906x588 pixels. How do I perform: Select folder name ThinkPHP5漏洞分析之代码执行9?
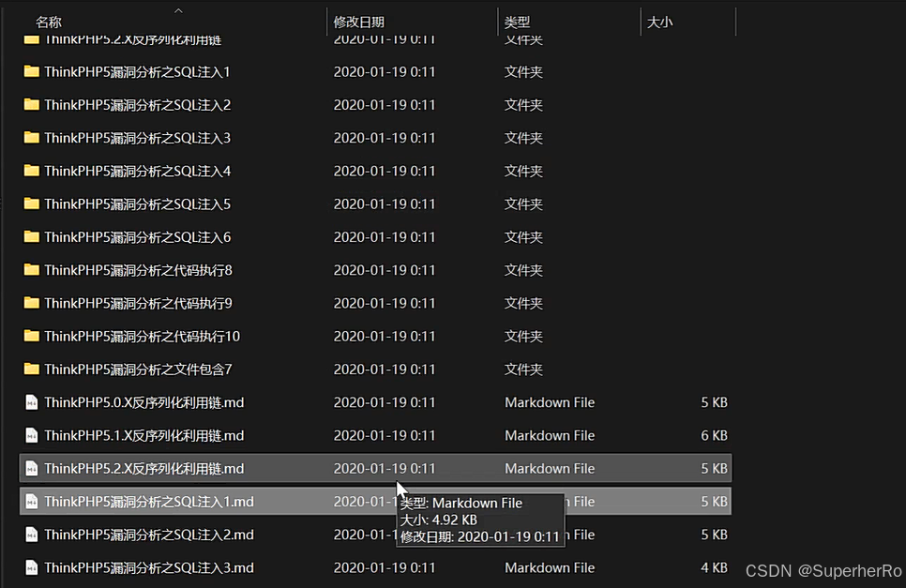(x=138, y=303)
